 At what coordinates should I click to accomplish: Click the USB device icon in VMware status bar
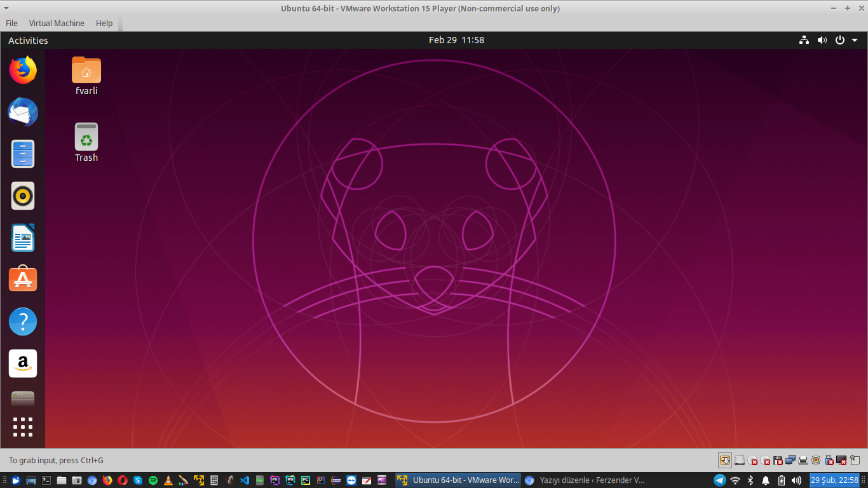point(829,460)
